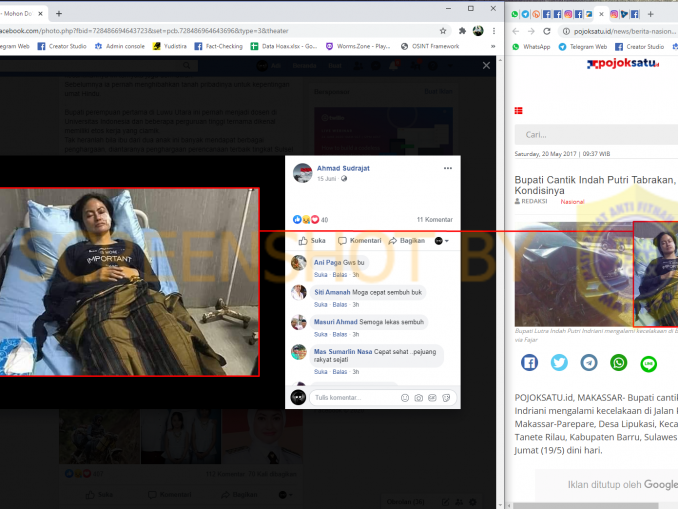Click the Cari search field on pojoksatu
Image resolution: width=678 pixels, height=509 pixels.
click(596, 135)
